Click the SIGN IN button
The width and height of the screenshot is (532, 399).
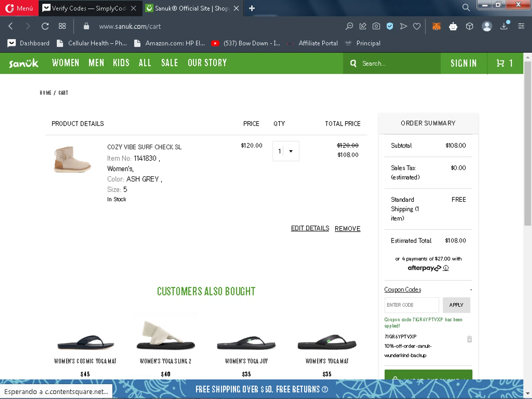(464, 63)
